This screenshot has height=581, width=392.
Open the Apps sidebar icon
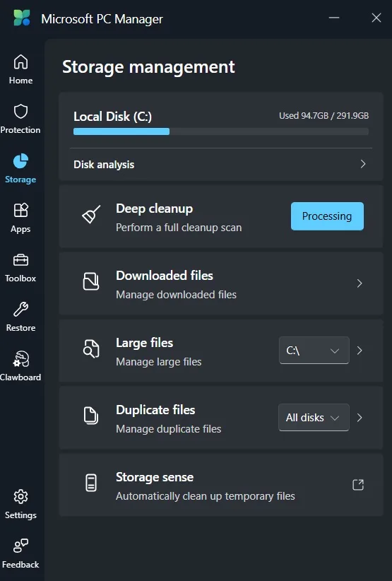click(x=20, y=210)
